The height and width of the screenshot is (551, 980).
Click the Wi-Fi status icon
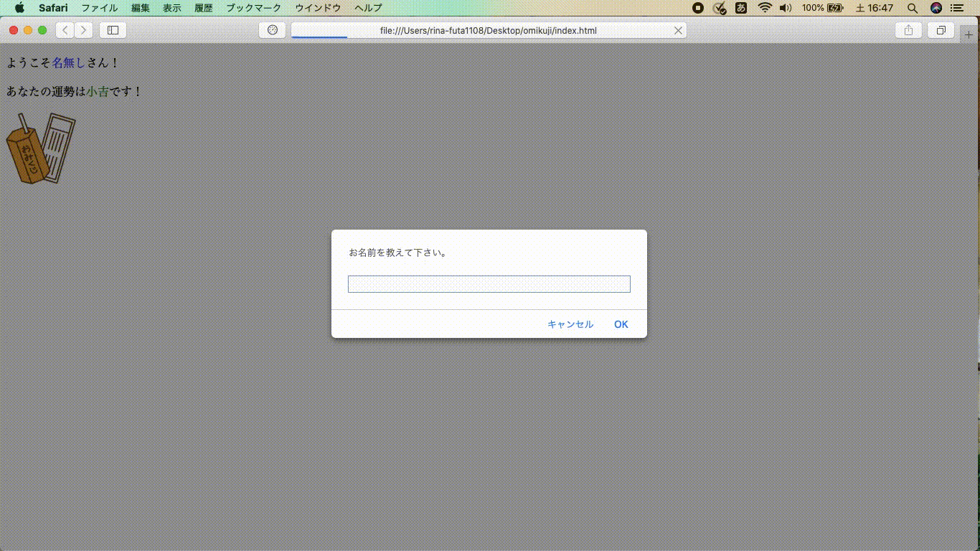[x=765, y=8]
